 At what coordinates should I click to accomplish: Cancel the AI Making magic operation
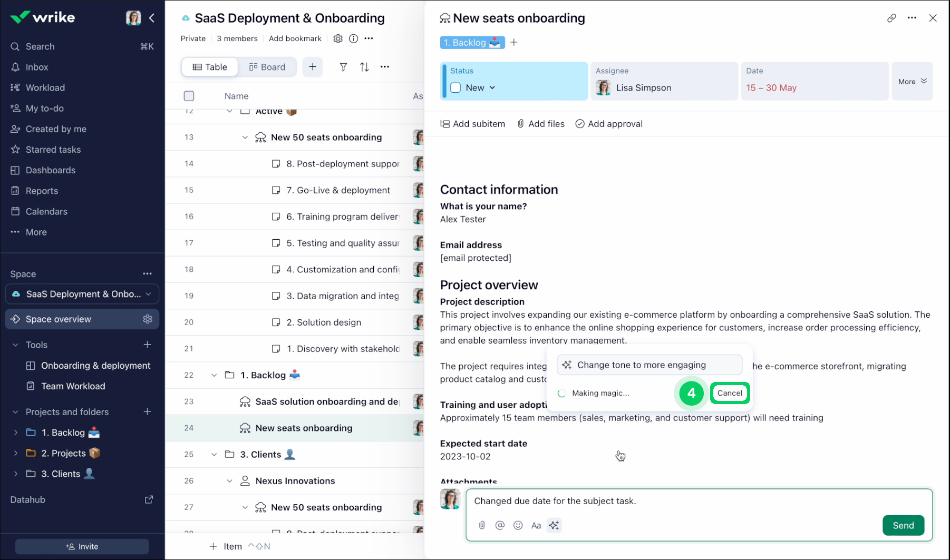(x=730, y=393)
